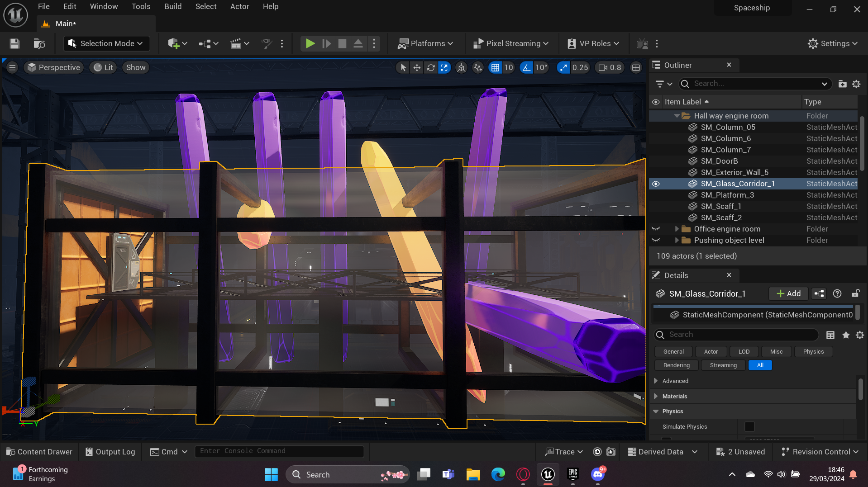868x487 pixels.
Task: Collapse the Hall way engine room folder
Action: [x=677, y=116]
